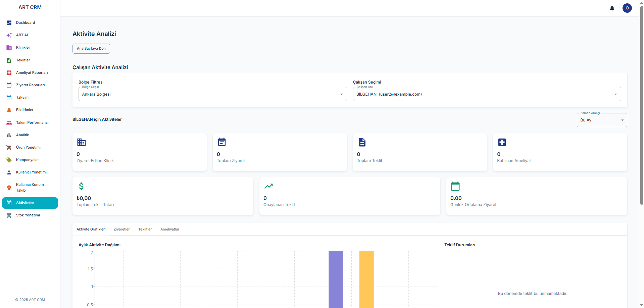Image resolution: width=644 pixels, height=308 pixels.
Task: Click the Kampanyalar tag icon
Action: 9,160
